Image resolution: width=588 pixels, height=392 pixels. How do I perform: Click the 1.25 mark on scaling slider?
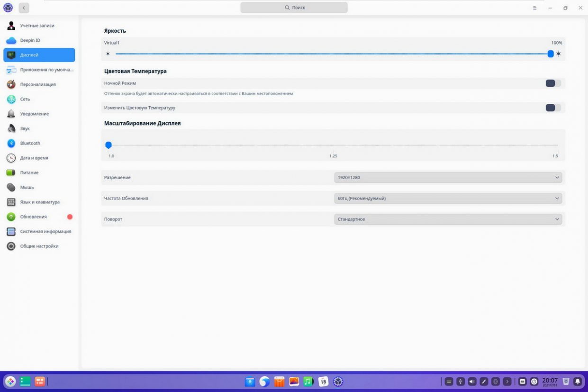tap(333, 146)
